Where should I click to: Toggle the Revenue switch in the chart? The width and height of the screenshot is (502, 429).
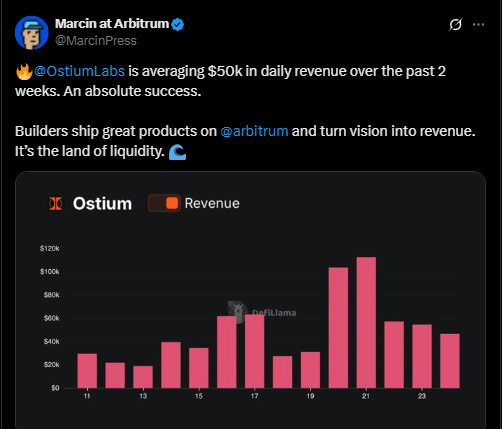click(164, 203)
